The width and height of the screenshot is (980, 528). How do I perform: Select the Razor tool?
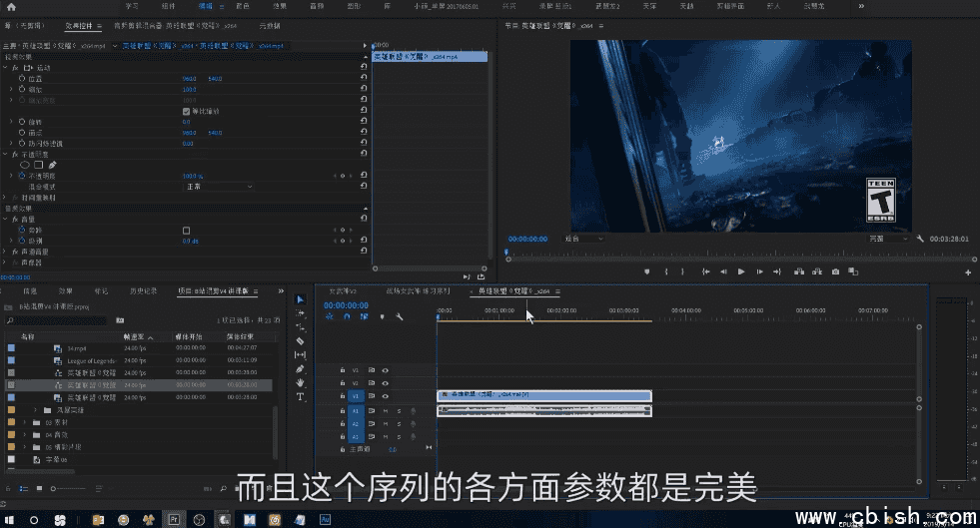point(300,341)
